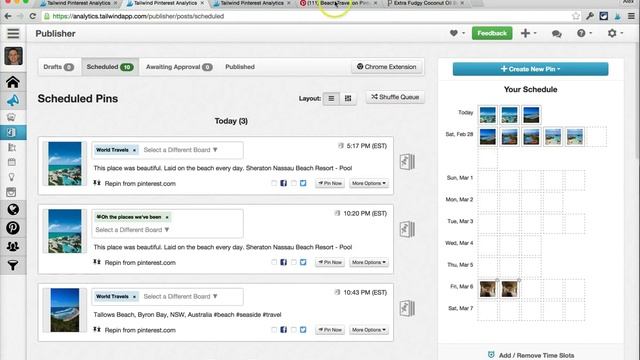Switch to the Published tab
640x360 pixels.
coord(240,67)
